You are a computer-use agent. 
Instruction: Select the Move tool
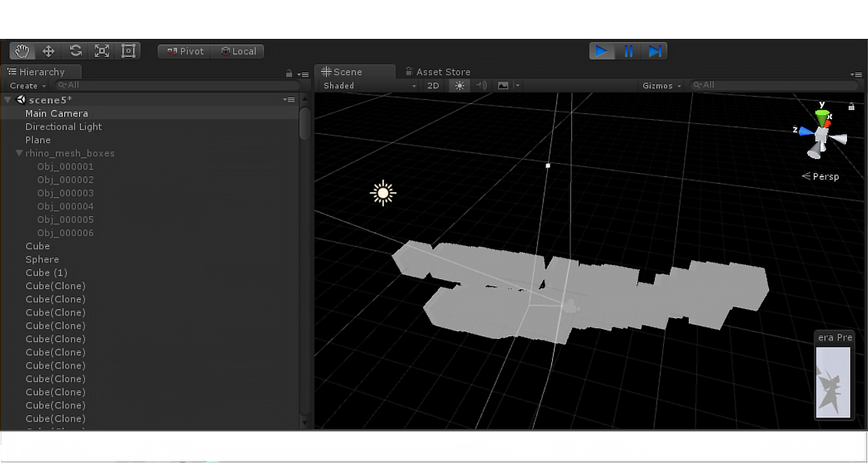48,51
